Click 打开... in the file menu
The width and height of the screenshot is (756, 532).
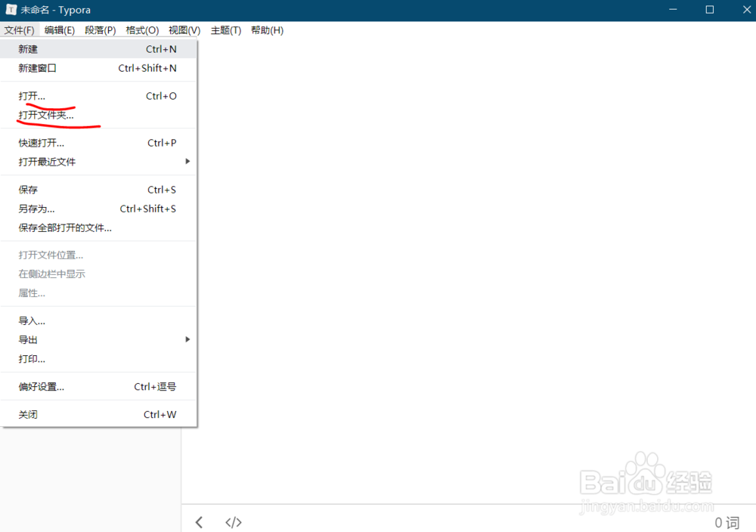point(98,96)
